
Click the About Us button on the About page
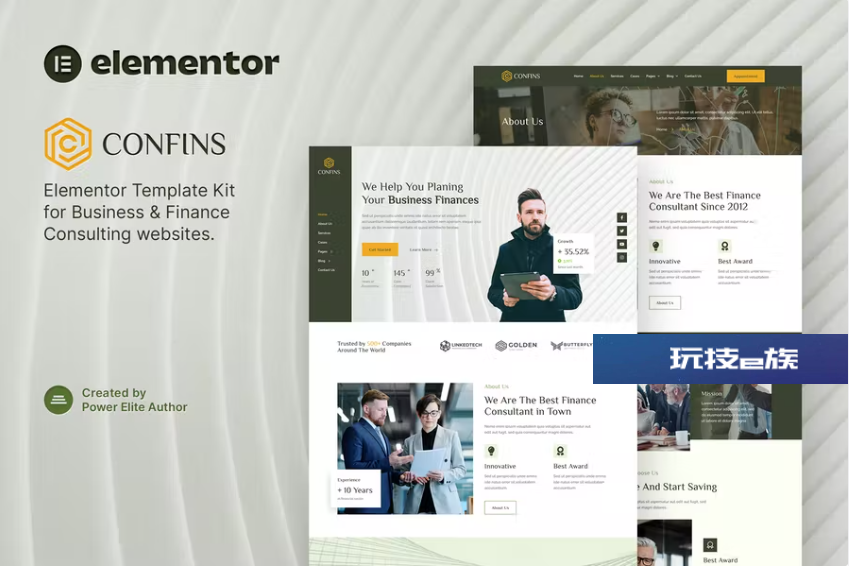[x=665, y=303]
